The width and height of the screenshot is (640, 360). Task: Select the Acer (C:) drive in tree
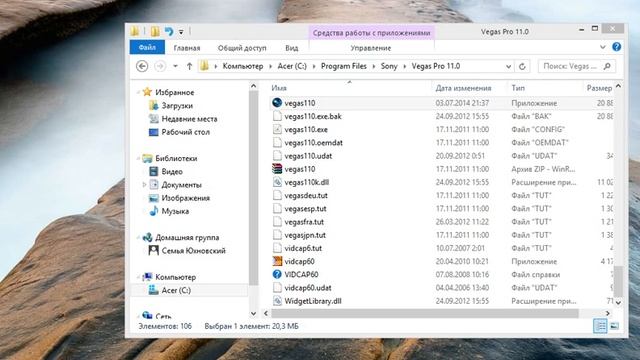click(176, 290)
